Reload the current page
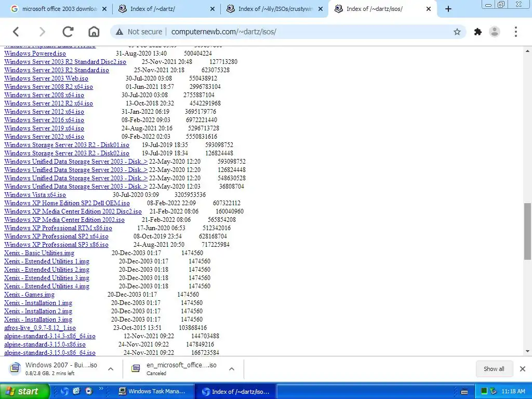This screenshot has width=532, height=399. (68, 32)
